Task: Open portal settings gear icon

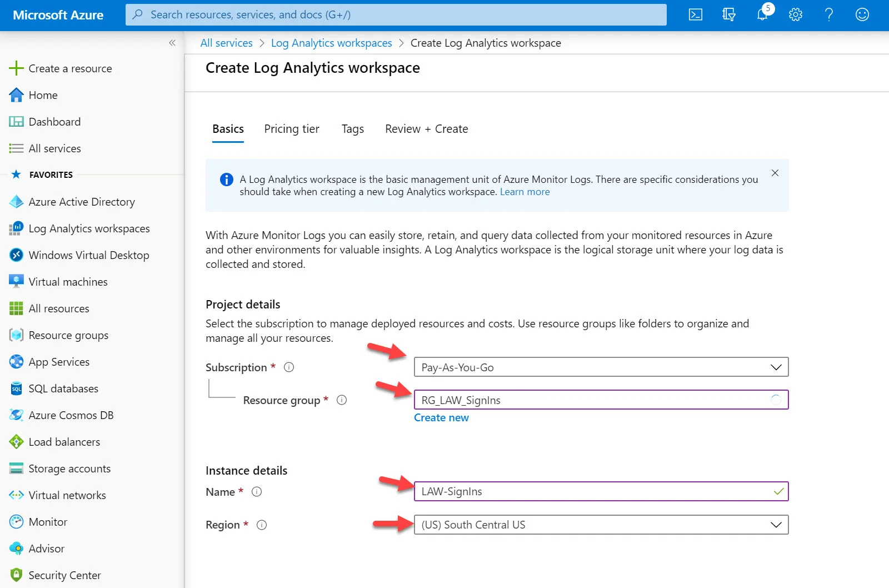Action: [x=796, y=15]
